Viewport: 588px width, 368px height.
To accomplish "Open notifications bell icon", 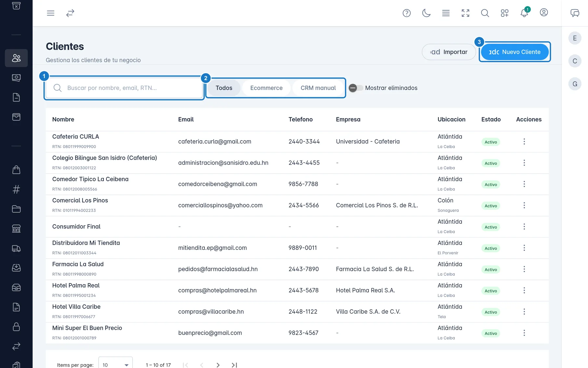I will click(x=524, y=13).
